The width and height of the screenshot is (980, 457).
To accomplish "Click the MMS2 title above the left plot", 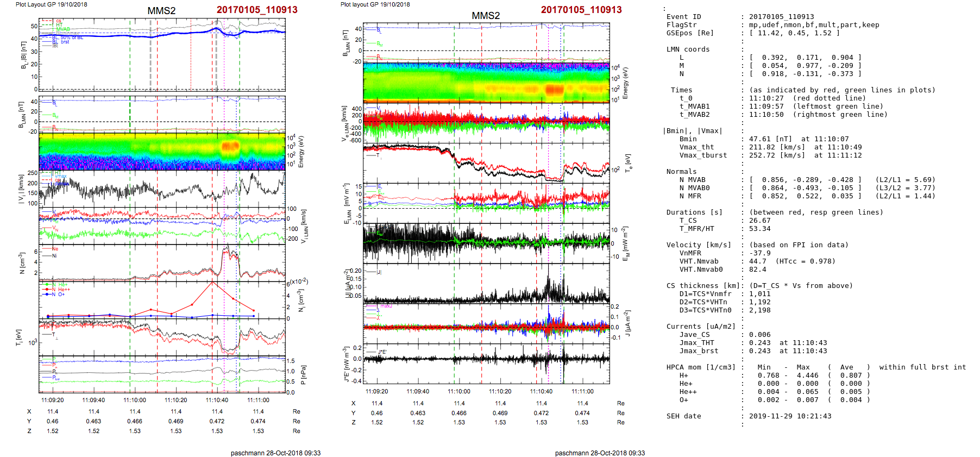I will pyautogui.click(x=161, y=11).
